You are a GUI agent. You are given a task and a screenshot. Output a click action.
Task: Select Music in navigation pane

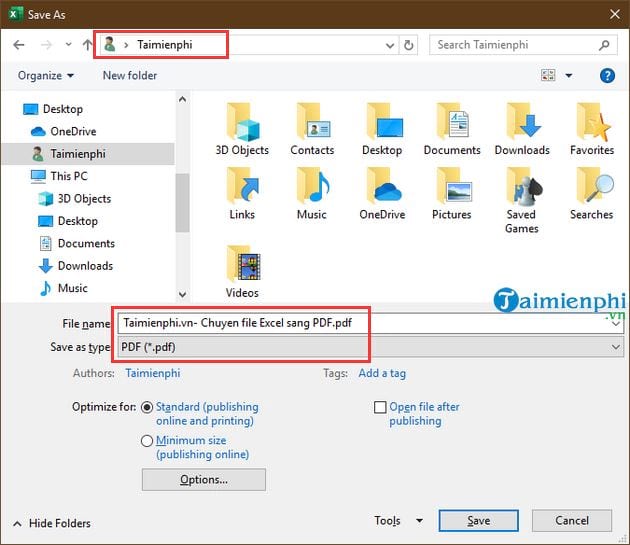point(63,288)
